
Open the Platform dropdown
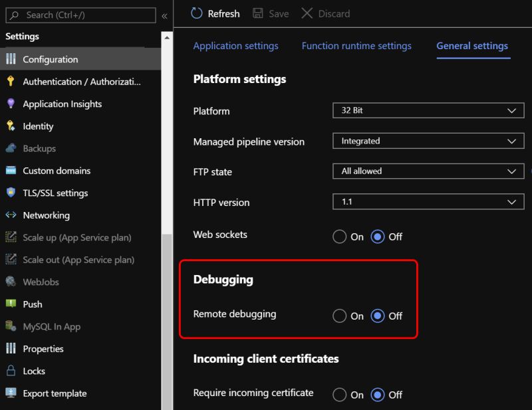tap(428, 110)
